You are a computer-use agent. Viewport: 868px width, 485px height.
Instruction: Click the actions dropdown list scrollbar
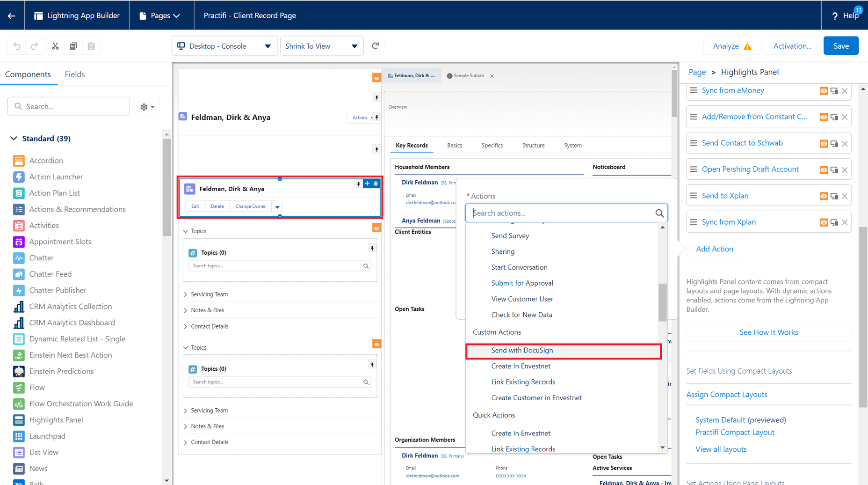pos(662,302)
